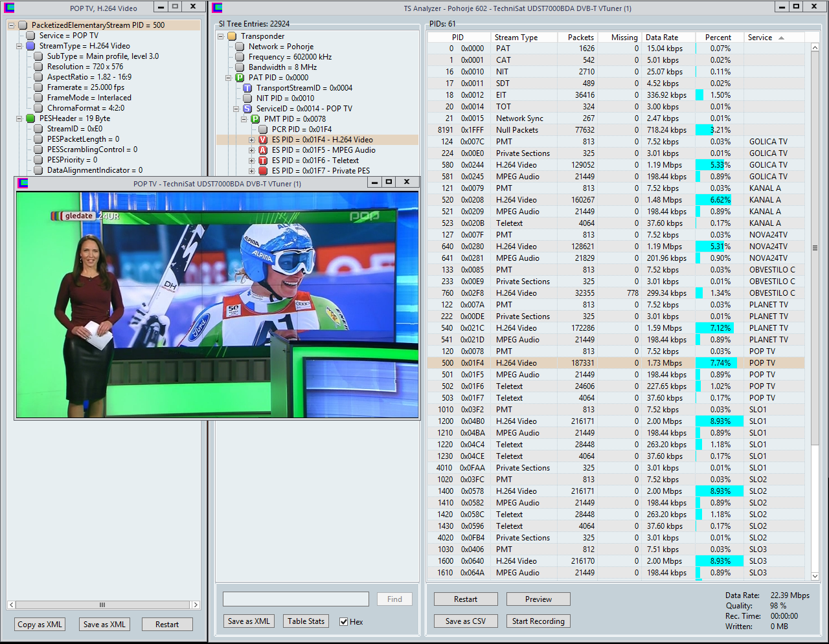Click Restart below the PID table
829x644 pixels.
pyautogui.click(x=466, y=599)
